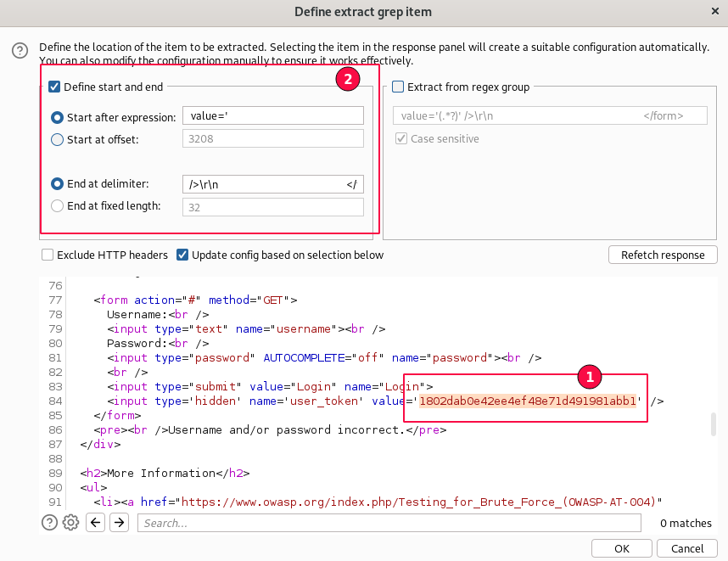
Task: Click the response Search input box
Action: tap(389, 523)
